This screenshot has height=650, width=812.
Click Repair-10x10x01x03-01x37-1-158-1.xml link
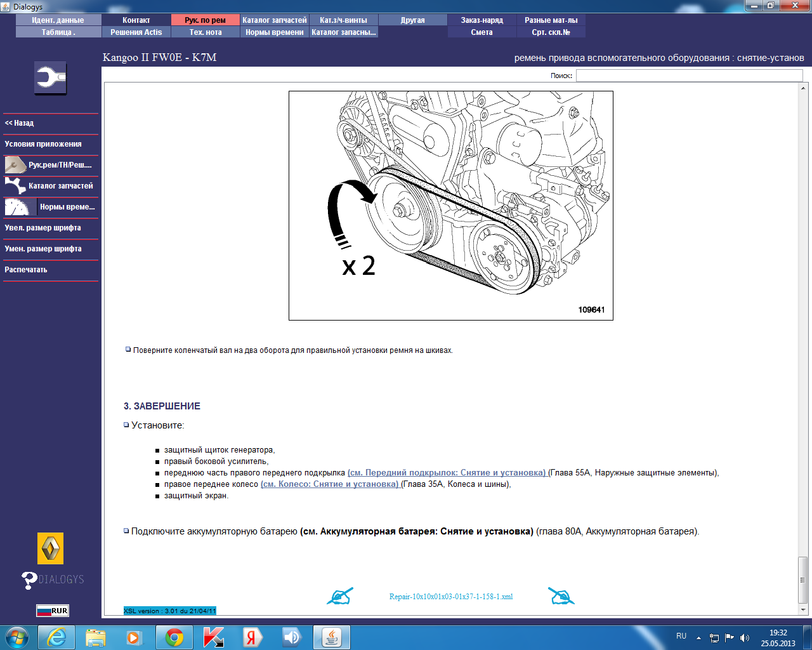click(451, 597)
